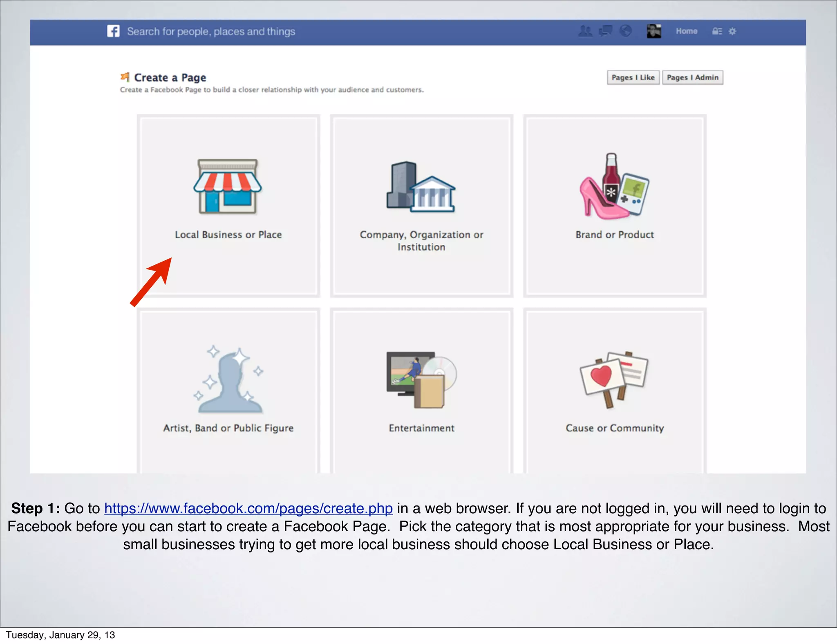Click in the Facebook search field
Screen dimensions: 837x644
pos(211,31)
